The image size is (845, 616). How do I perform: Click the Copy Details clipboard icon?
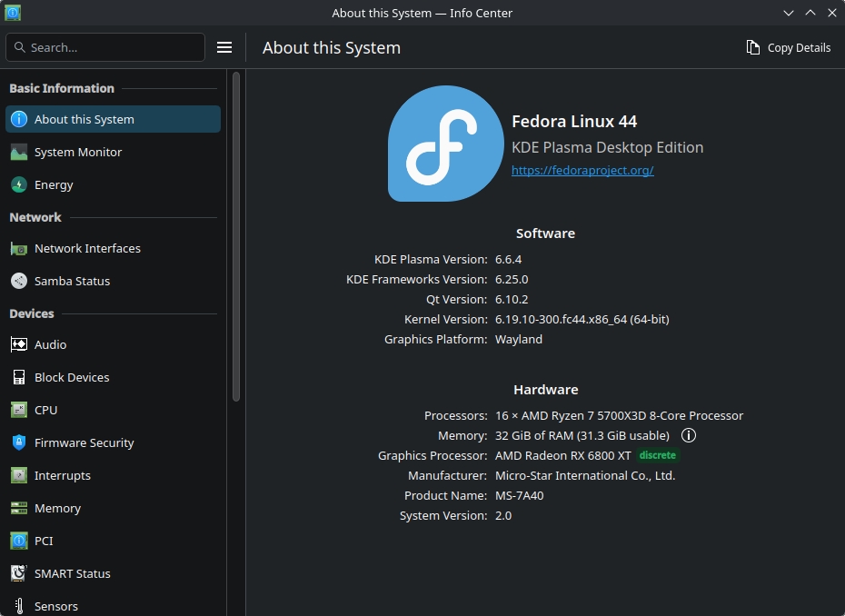pyautogui.click(x=753, y=47)
